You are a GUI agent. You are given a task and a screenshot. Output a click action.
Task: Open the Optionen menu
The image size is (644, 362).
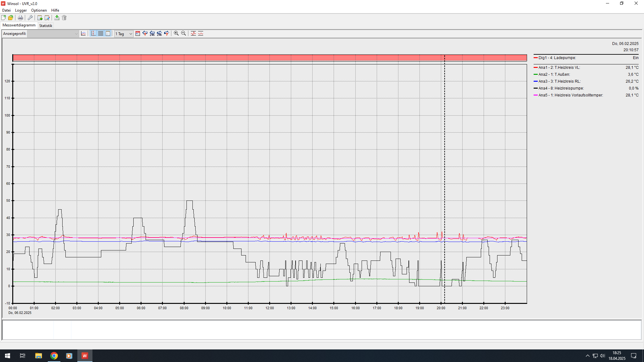39,10
